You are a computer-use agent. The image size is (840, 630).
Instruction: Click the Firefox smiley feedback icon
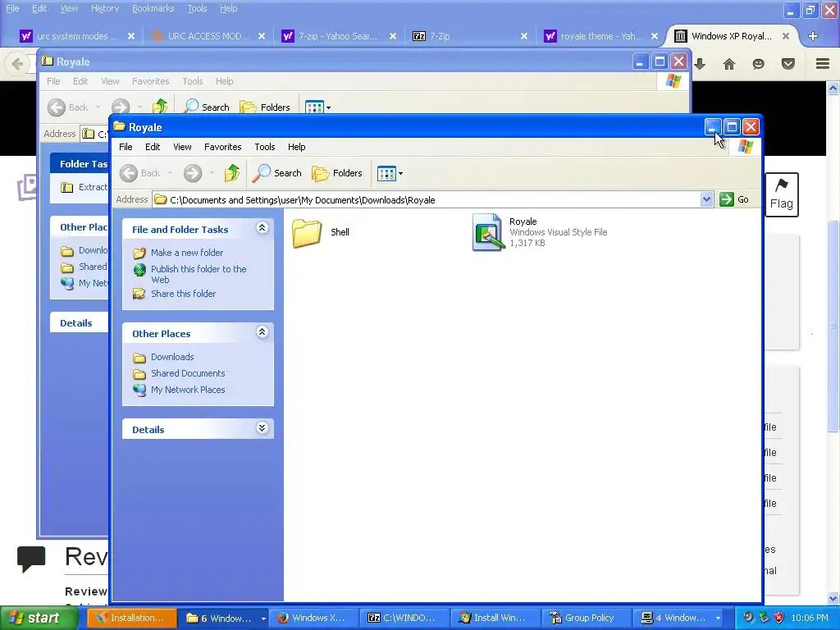[x=758, y=64]
